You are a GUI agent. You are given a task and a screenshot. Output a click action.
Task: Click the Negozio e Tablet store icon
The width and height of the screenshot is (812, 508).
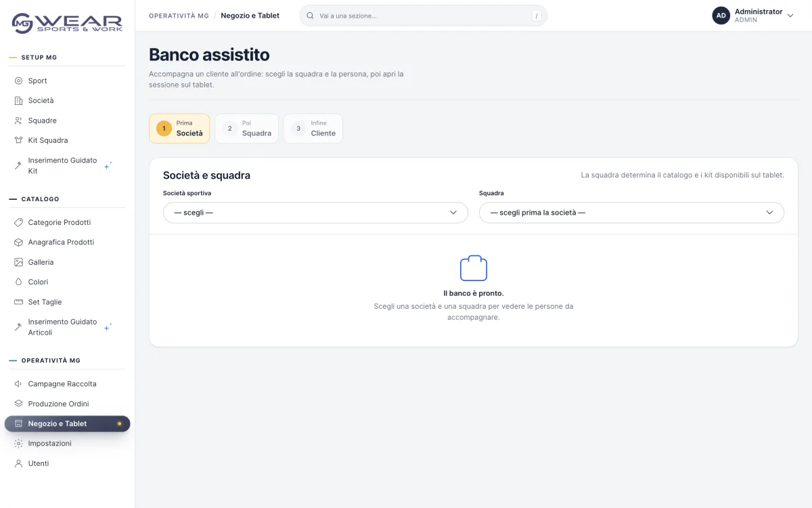click(18, 423)
